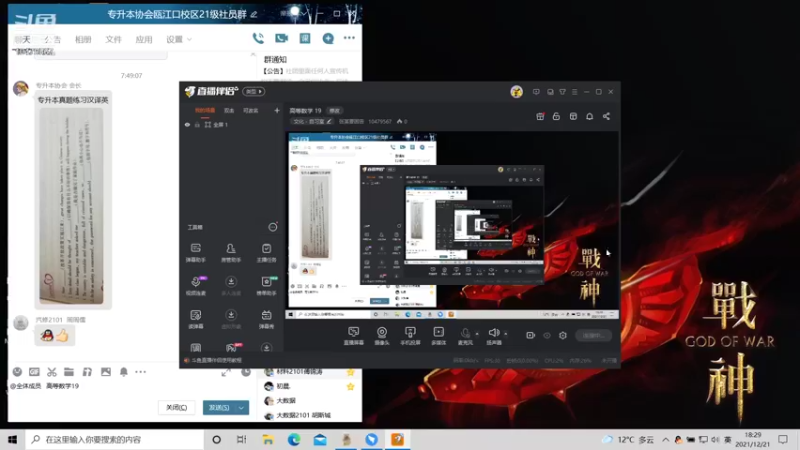Expand microphone options arrow

coord(477,334)
